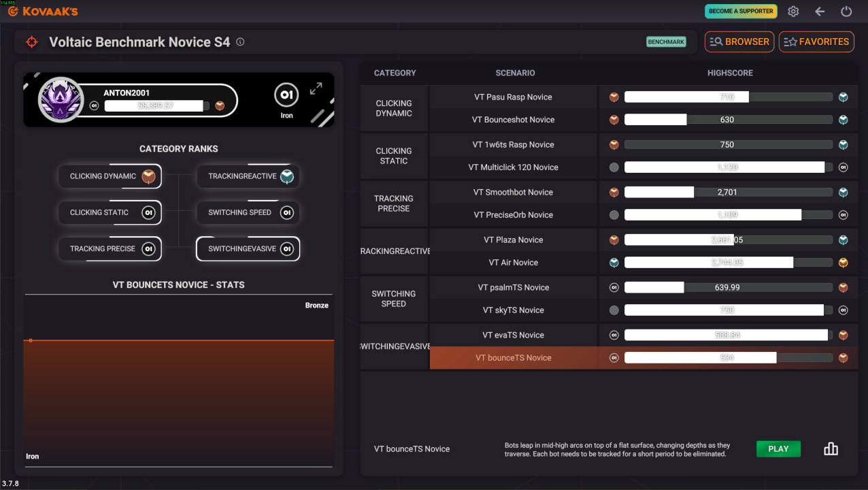868x490 pixels.
Task: Click right gold icon of VT Air Novice
Action: [x=844, y=263]
